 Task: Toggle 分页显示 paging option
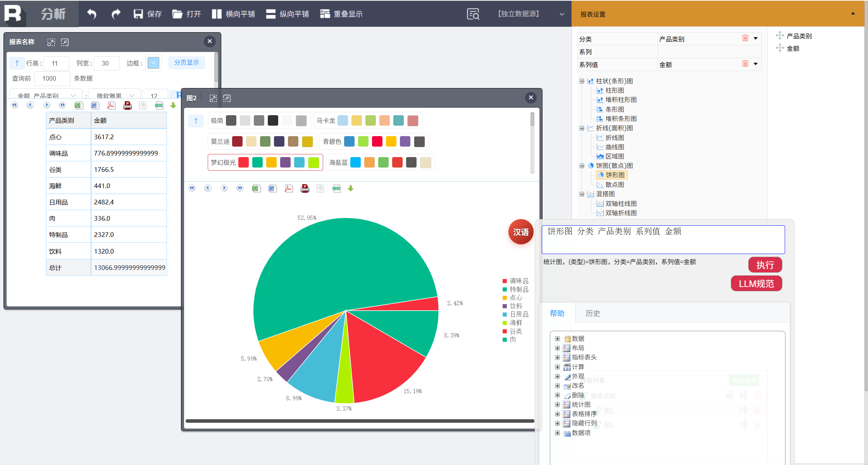186,62
